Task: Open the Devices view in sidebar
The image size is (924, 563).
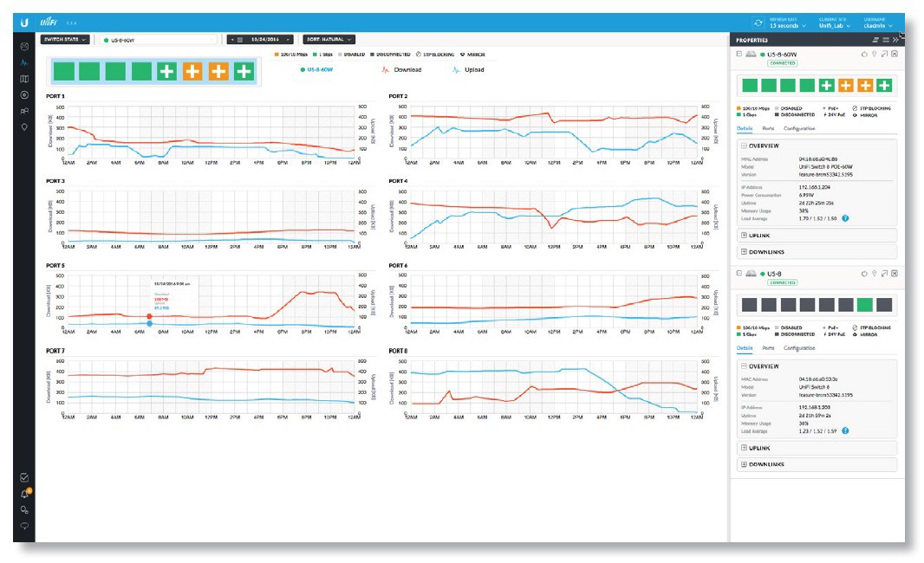Action: [x=24, y=94]
